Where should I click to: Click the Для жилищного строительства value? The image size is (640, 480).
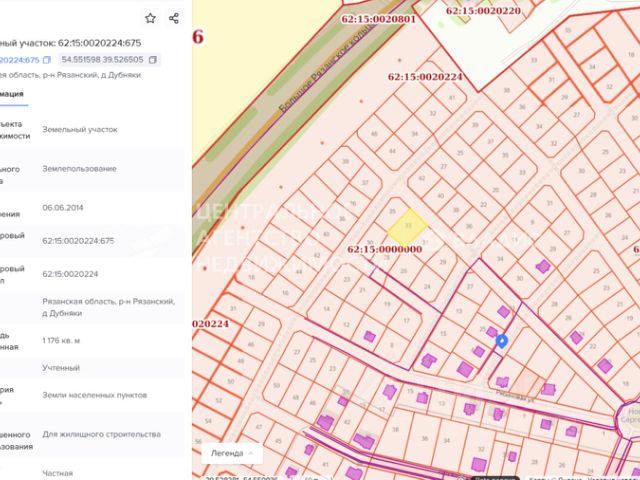tap(102, 434)
